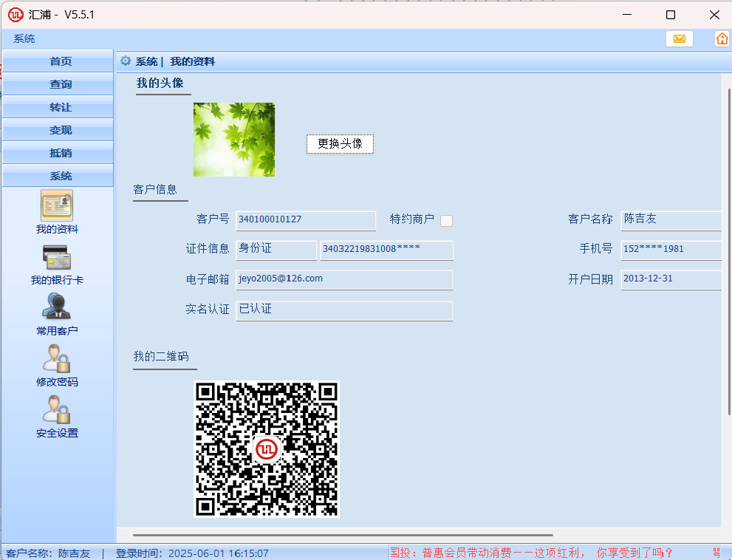Click the green leaf avatar image
The width and height of the screenshot is (732, 560).
click(233, 140)
